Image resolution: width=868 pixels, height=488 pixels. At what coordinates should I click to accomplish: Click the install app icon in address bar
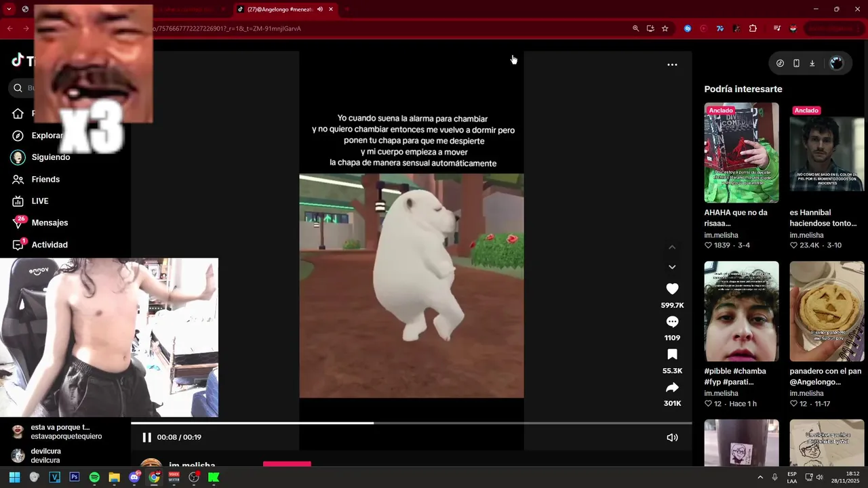[x=650, y=28]
